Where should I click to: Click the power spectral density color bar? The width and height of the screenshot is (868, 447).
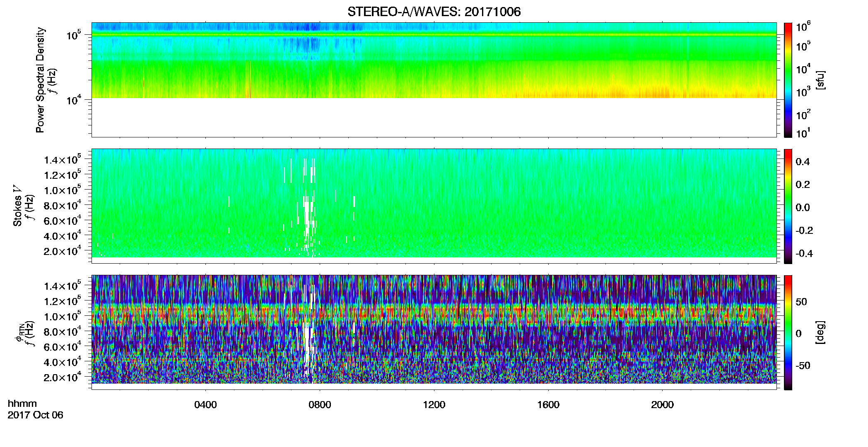tap(788, 80)
